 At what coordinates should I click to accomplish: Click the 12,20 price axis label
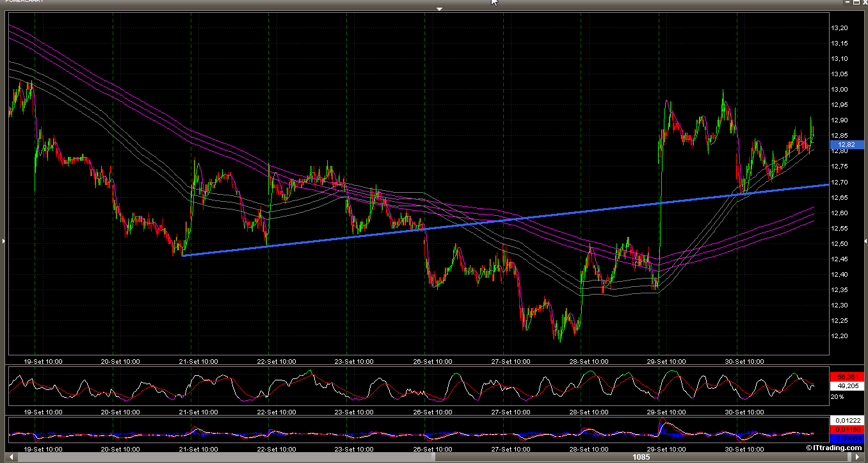point(839,336)
